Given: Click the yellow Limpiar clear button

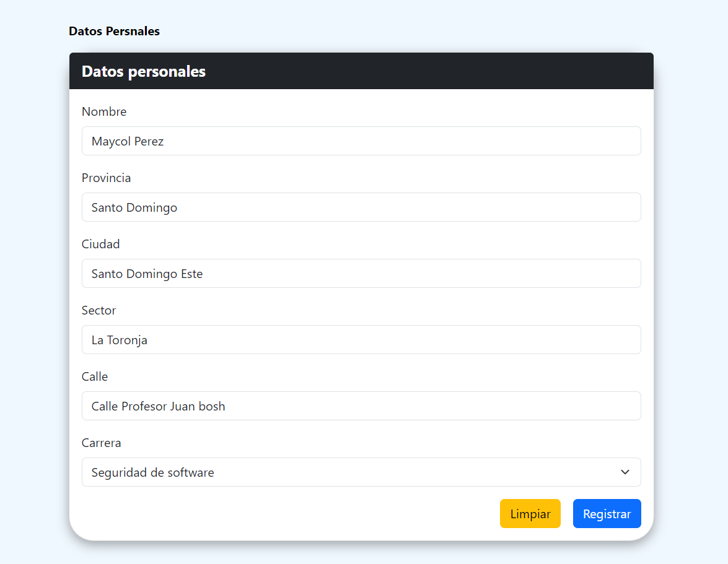Looking at the screenshot, I should coord(530,513).
